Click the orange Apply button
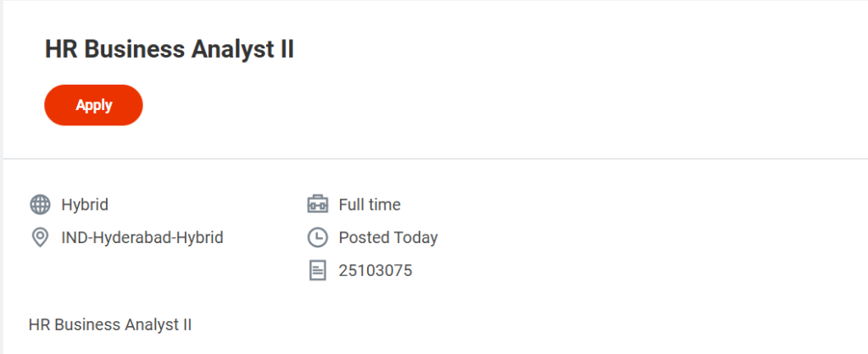The image size is (868, 354). click(x=93, y=105)
